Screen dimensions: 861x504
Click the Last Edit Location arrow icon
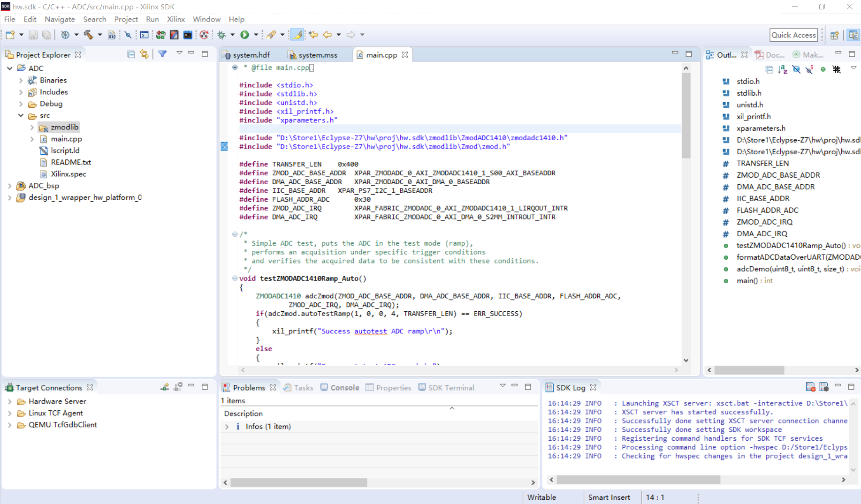[313, 35]
